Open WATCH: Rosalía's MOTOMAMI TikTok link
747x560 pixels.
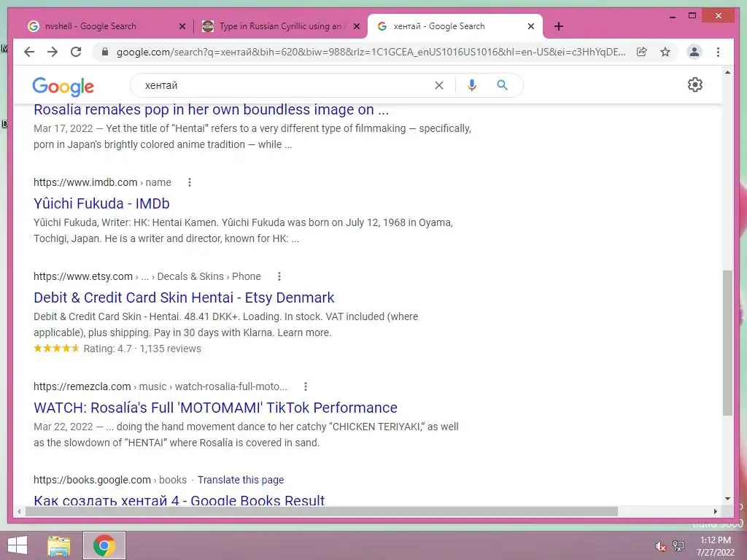pos(215,408)
